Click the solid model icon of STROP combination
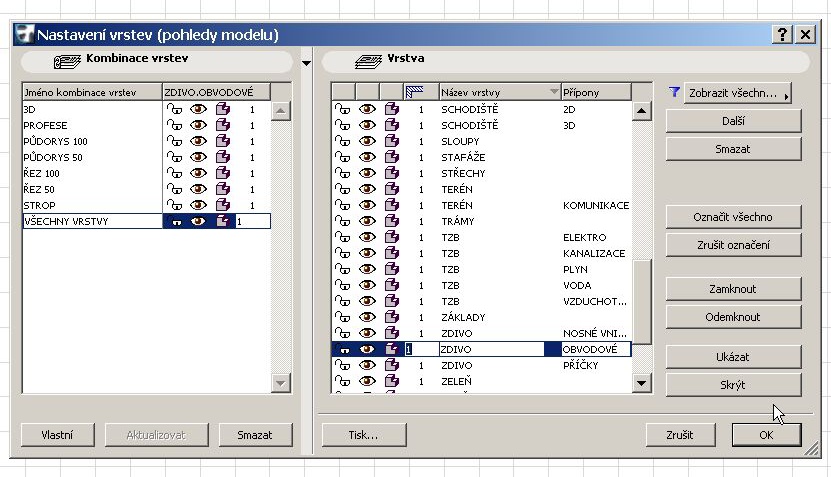The height and width of the screenshot is (477, 831). click(223, 205)
